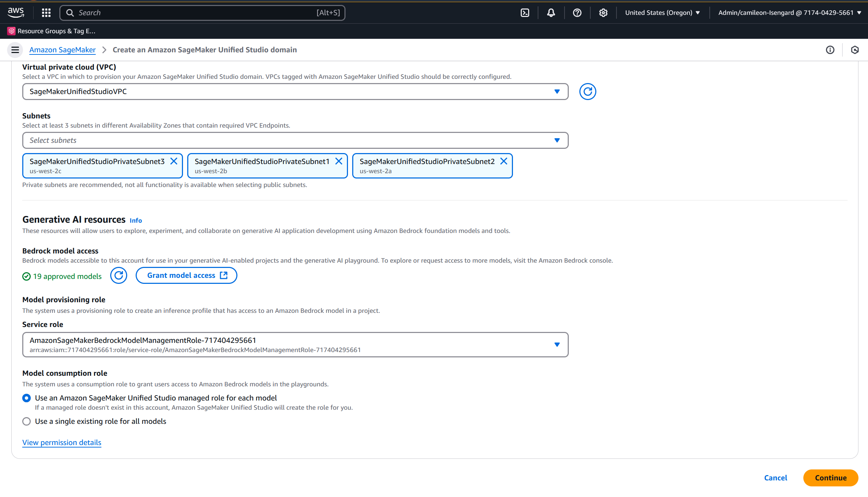The image size is (868, 497).
Task: Remove SageMakerUnifiedStudioPrivateSubnet2 subnet chip
Action: 504,161
